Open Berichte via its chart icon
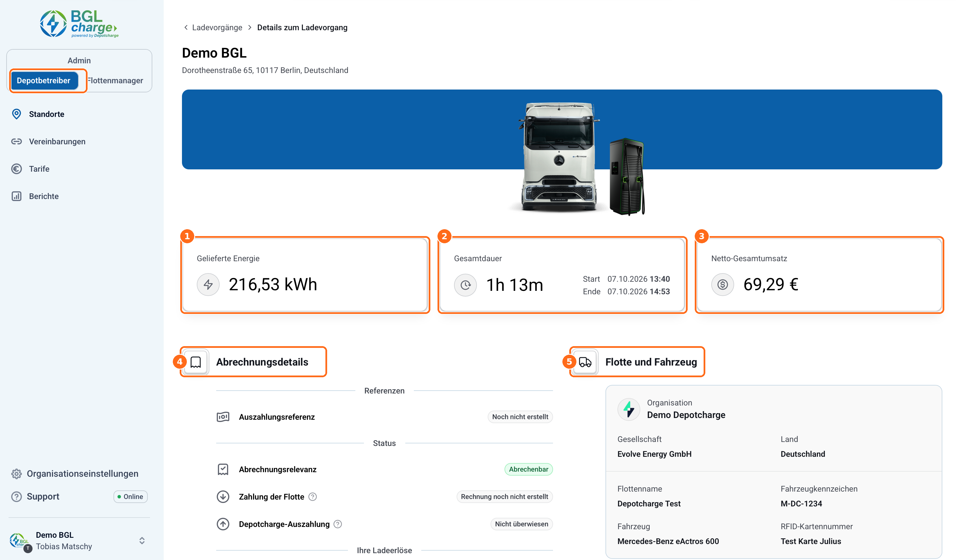 click(16, 196)
